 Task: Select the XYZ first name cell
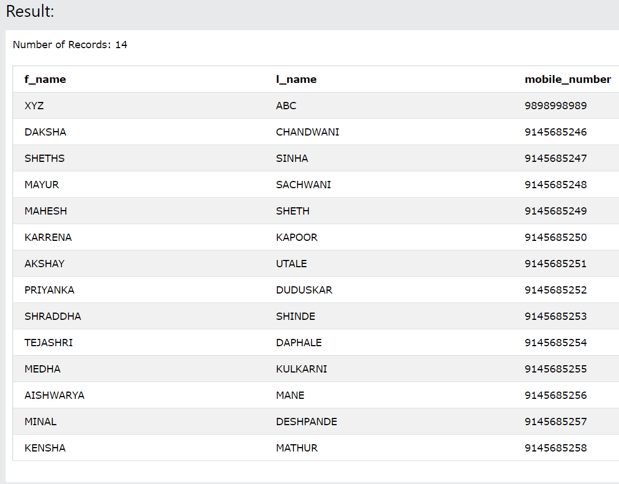(x=34, y=106)
